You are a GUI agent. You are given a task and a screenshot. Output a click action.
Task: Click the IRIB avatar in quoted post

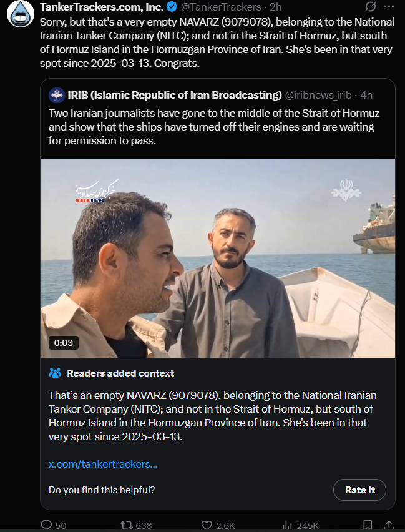click(57, 95)
